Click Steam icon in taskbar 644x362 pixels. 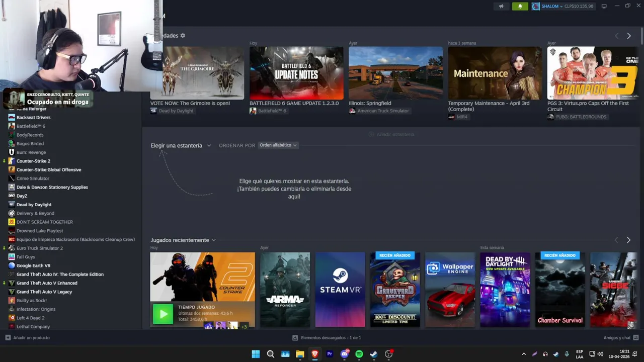tap(374, 354)
